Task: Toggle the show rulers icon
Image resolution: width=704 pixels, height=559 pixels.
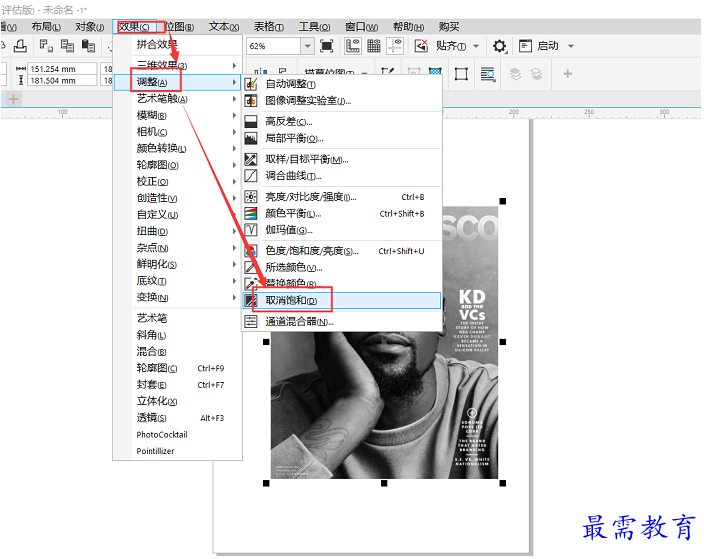Action: click(352, 46)
